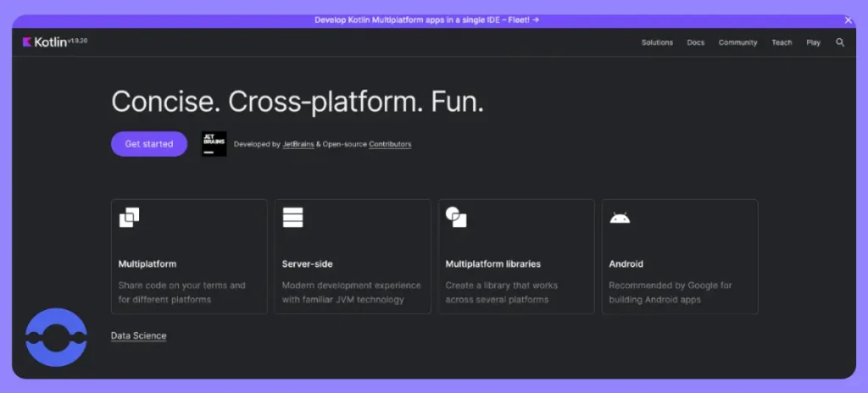Open the Solutions menu

coord(657,42)
